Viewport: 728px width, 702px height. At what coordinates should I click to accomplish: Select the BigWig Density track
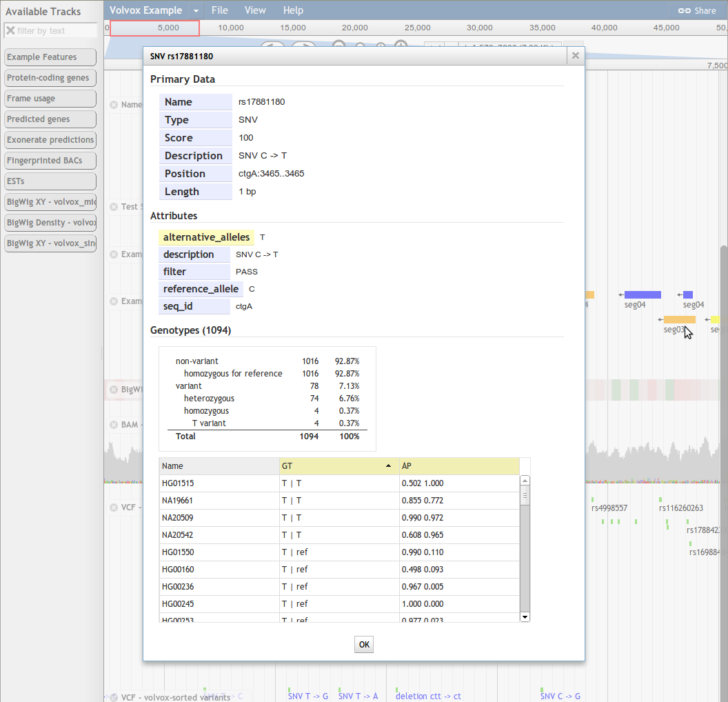50,223
